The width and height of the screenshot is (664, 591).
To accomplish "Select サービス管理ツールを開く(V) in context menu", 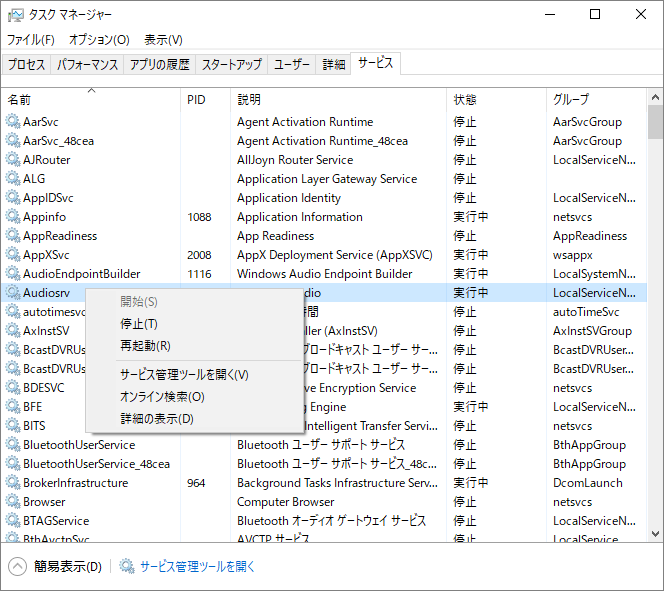I will (x=194, y=375).
